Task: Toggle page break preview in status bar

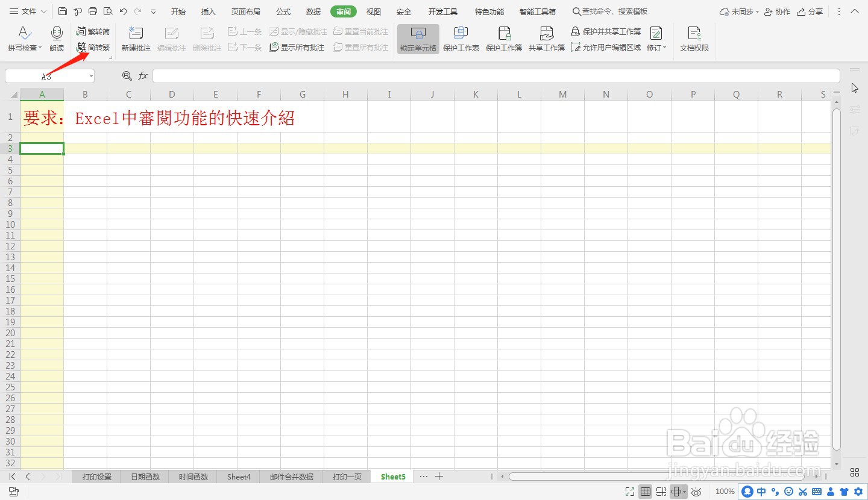Action: [661, 492]
